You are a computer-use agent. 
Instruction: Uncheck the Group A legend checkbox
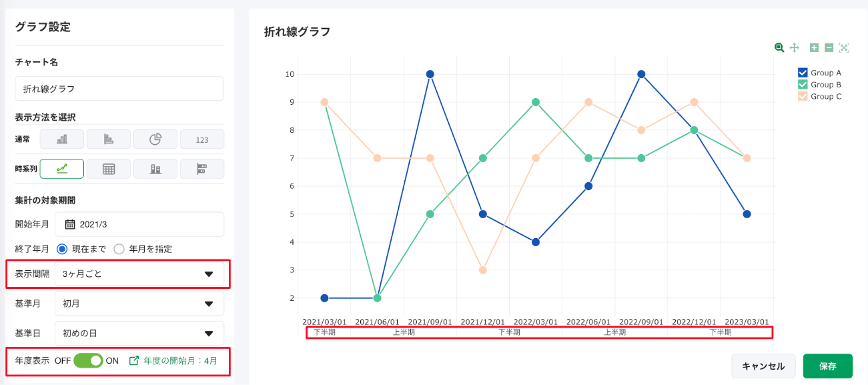coord(803,73)
